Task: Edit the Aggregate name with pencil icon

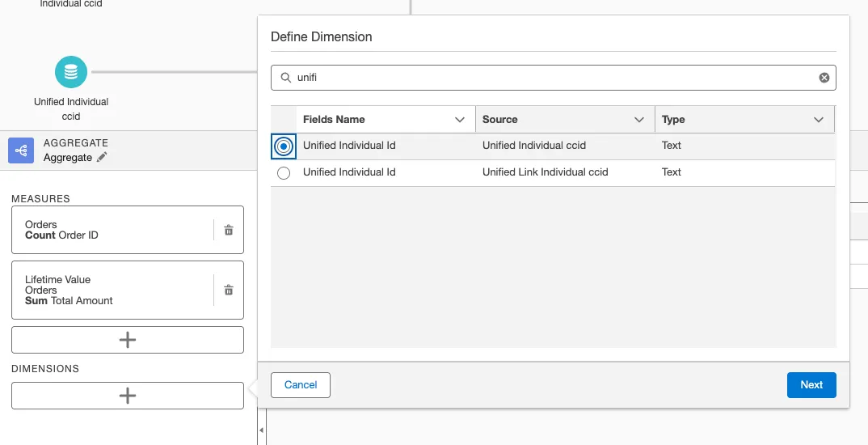Action: pyautogui.click(x=102, y=157)
